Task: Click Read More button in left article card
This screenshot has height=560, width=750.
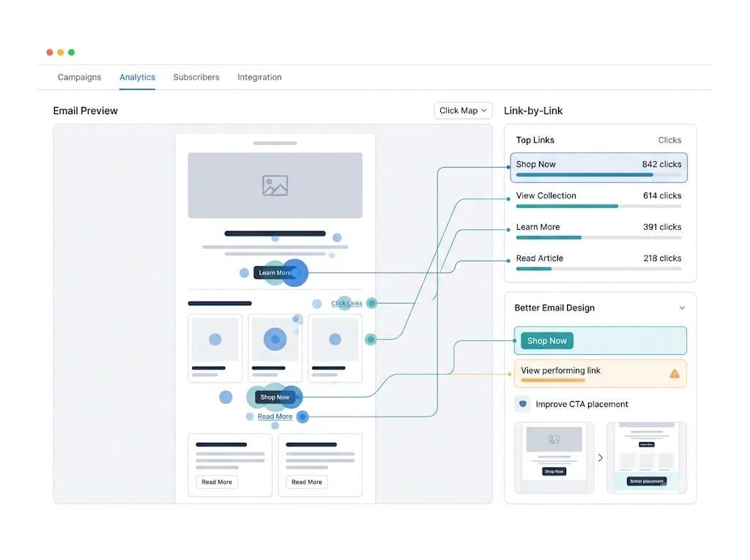Action: point(217,482)
